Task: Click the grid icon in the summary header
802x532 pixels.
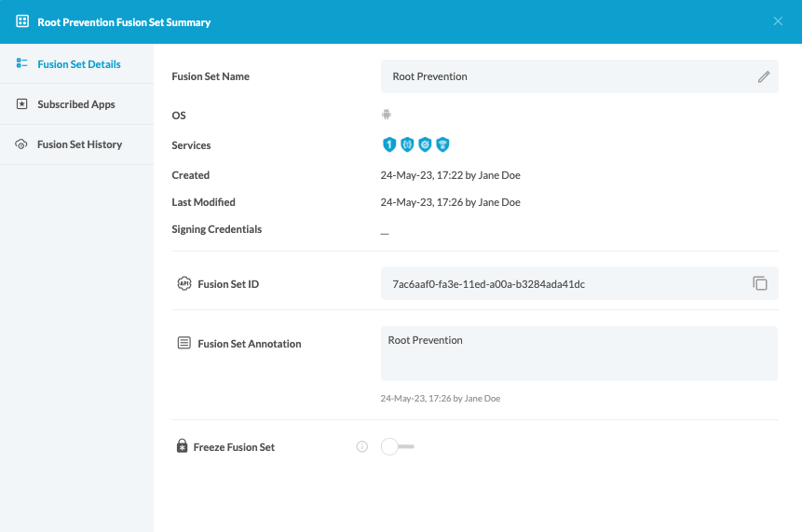Action: (22, 21)
